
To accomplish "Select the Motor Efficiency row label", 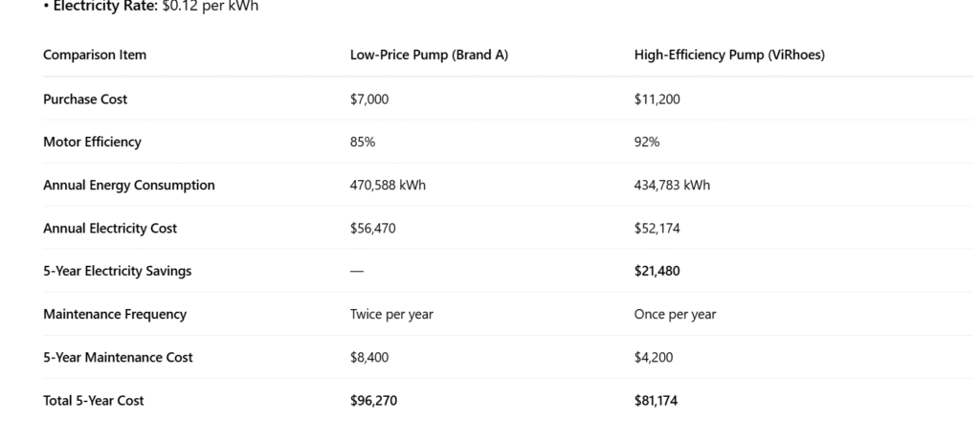I will point(92,143).
